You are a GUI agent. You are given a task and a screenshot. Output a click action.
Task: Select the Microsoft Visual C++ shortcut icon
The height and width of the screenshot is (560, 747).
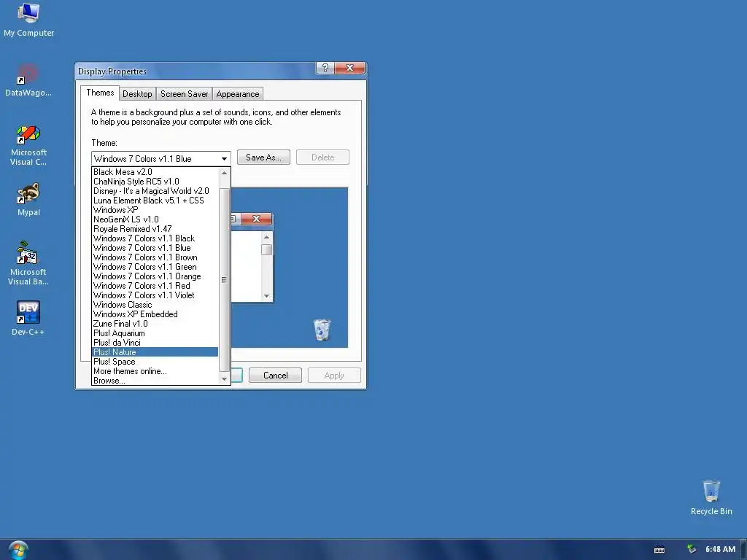pos(28,145)
